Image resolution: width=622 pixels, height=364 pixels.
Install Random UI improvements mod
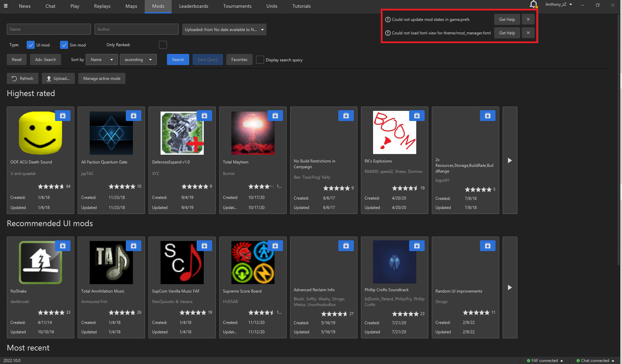coord(488,246)
